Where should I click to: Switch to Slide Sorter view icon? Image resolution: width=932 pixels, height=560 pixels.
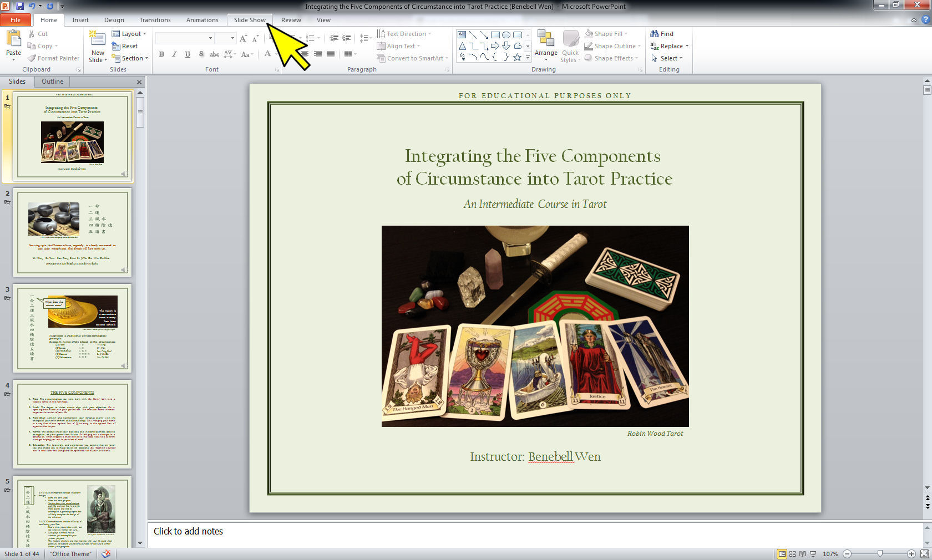792,554
